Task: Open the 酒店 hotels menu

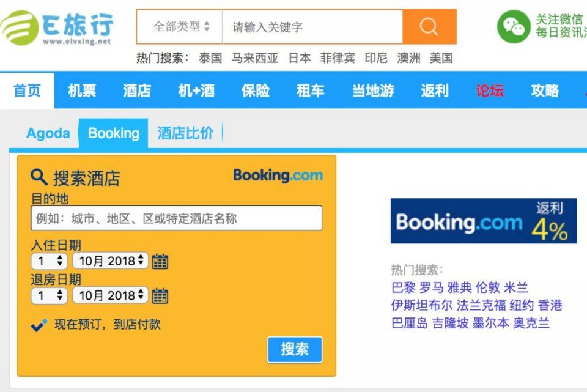Action: tap(137, 91)
